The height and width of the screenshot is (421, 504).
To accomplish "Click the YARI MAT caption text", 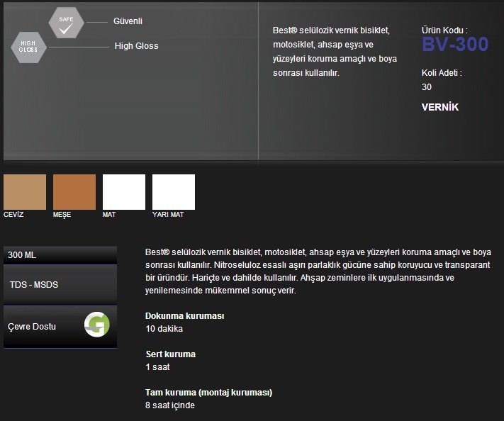I will pyautogui.click(x=168, y=215).
